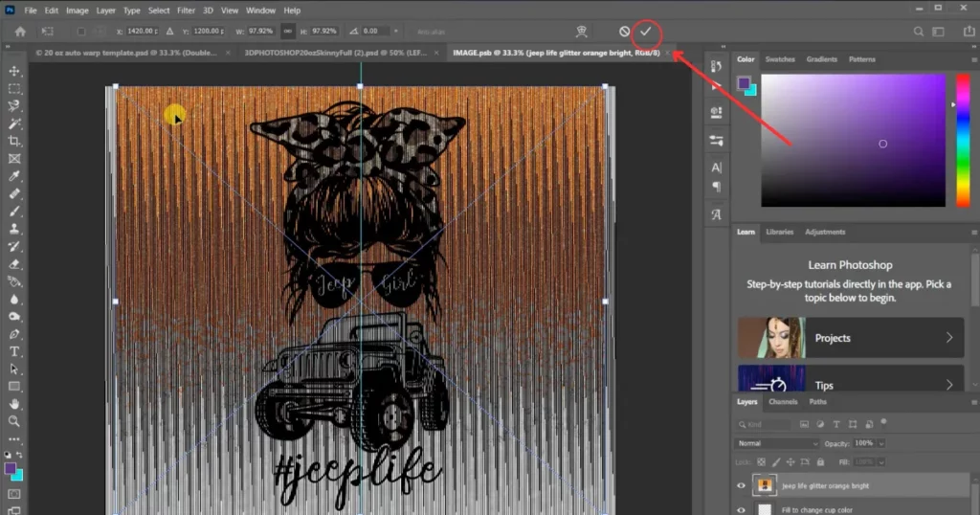Open the Character panel icon
The image size is (980, 515).
(x=716, y=168)
